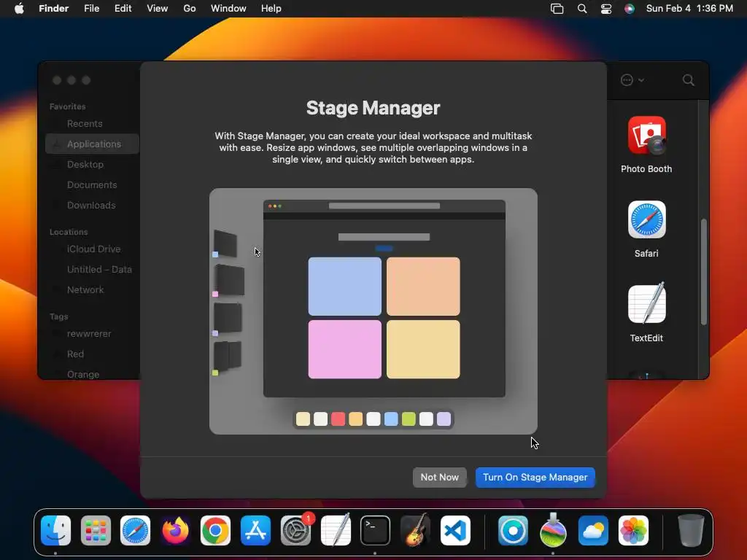
Task: Select Photo Booth in Finder window
Action: click(x=646, y=145)
